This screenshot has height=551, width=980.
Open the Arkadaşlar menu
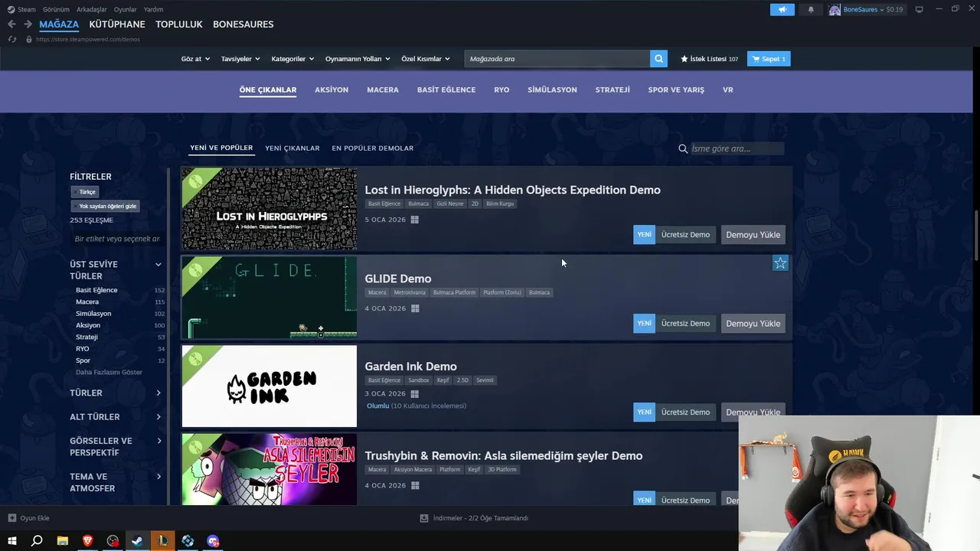(x=92, y=10)
